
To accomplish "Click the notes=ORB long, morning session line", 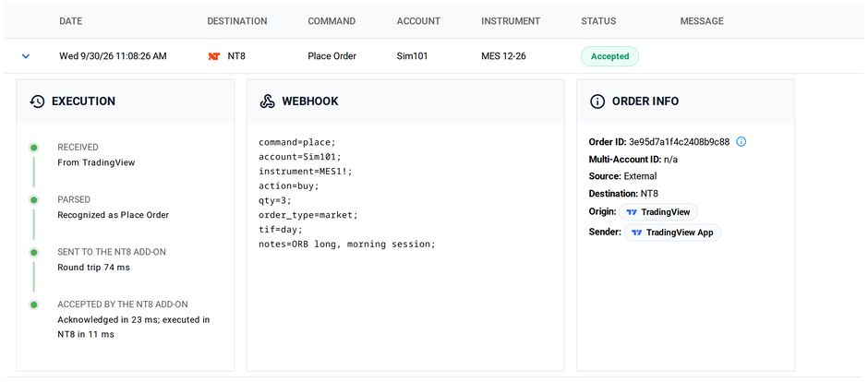I will pos(347,244).
